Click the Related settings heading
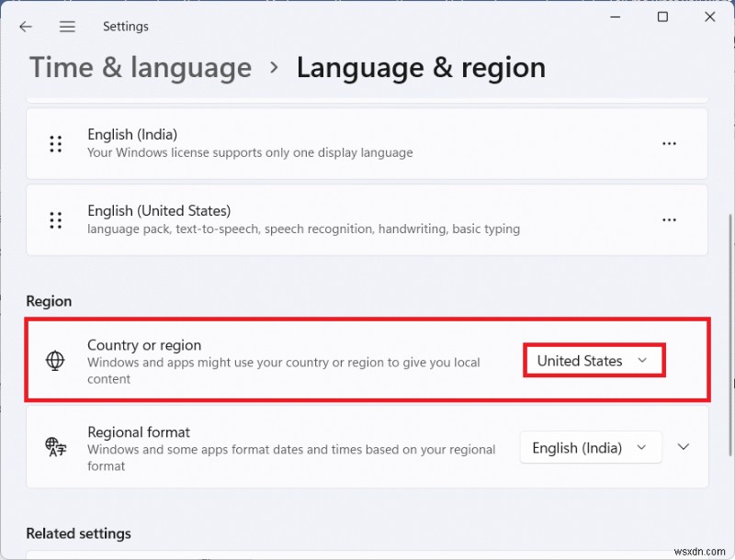Screen dimensions: 735x560 [78, 533]
